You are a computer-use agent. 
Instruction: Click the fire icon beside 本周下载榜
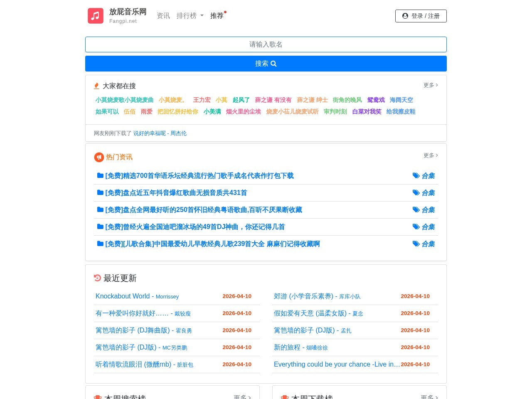coord(285,397)
